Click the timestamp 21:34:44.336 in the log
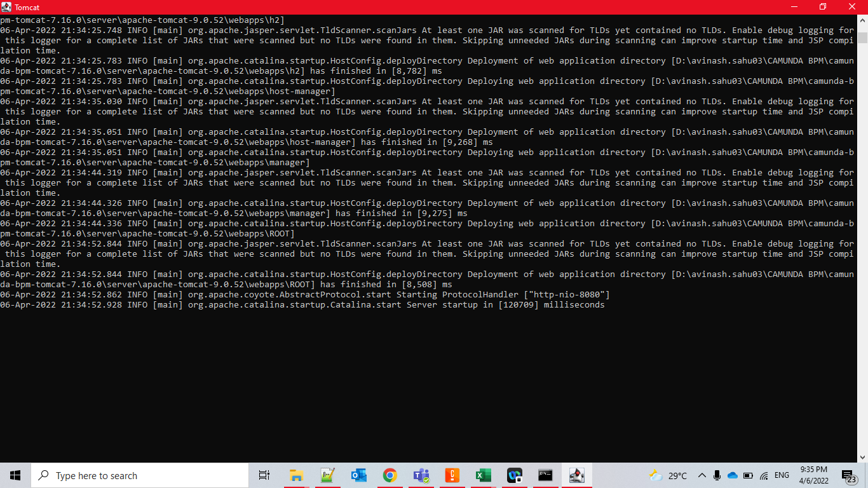This screenshot has width=868, height=488. [92, 224]
